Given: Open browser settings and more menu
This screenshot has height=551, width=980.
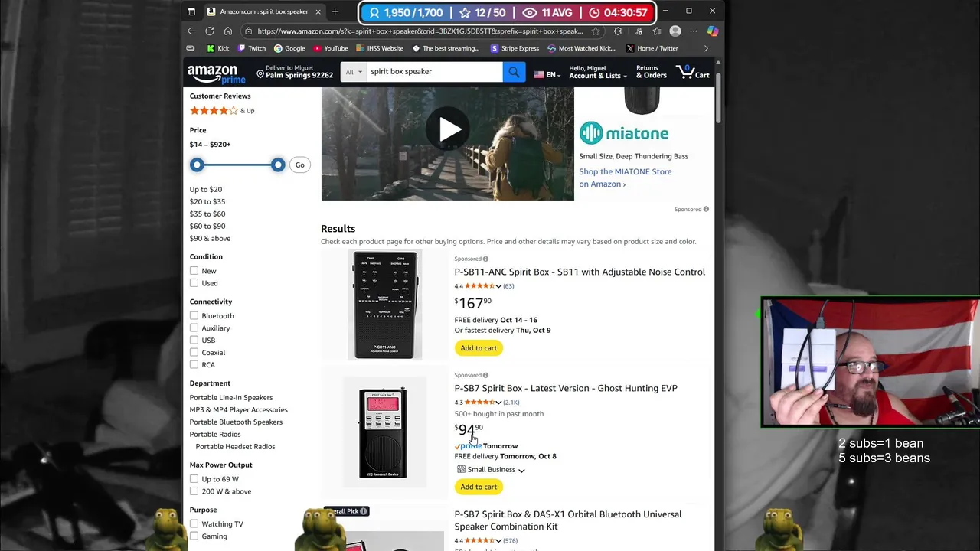Looking at the screenshot, I should point(694,31).
